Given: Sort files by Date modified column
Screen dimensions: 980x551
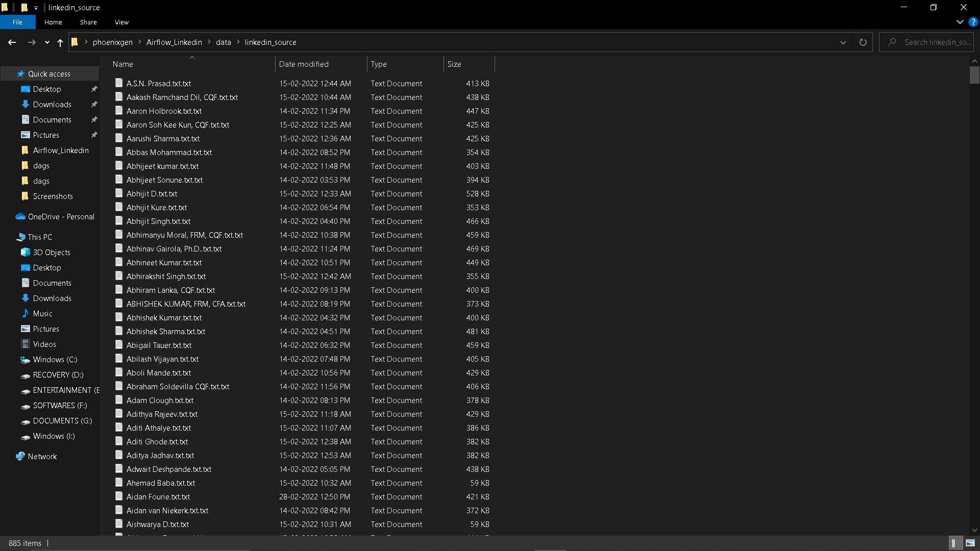Looking at the screenshot, I should [x=304, y=64].
